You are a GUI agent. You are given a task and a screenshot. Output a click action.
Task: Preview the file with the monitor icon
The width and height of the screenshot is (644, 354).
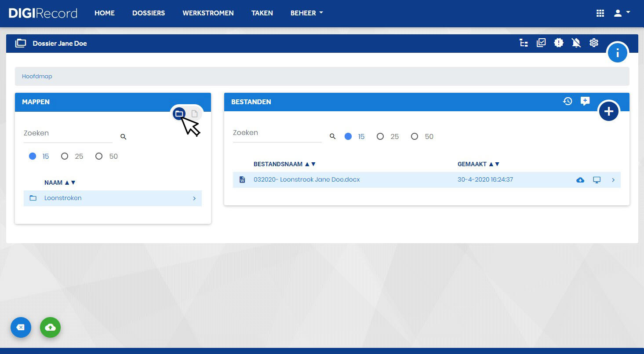(597, 180)
